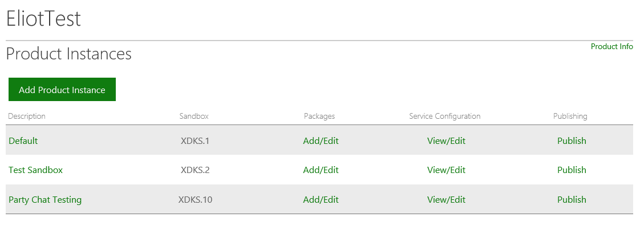Viewport: 644px width, 225px height.
Task: Publish the Test Sandbox instance
Action: (572, 170)
